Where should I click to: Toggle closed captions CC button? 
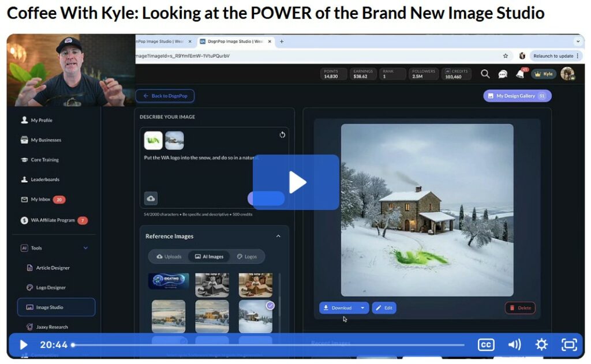486,345
